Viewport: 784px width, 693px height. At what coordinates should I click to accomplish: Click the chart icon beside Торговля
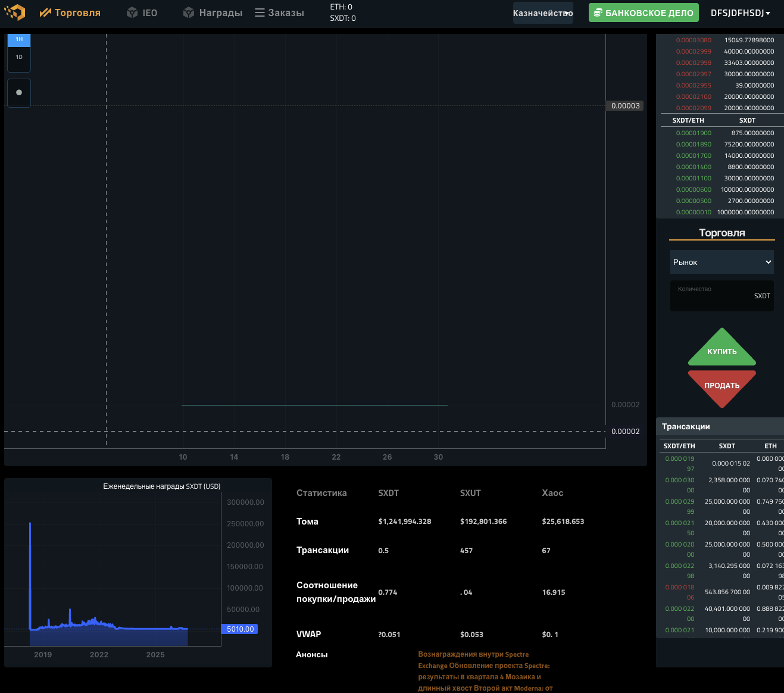45,13
